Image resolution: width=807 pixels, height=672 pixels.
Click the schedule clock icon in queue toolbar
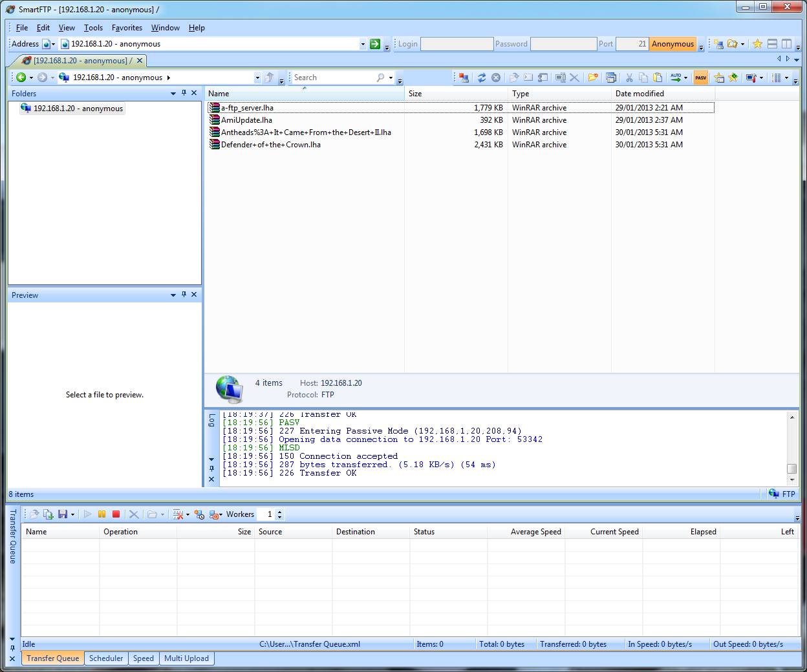[x=199, y=514]
